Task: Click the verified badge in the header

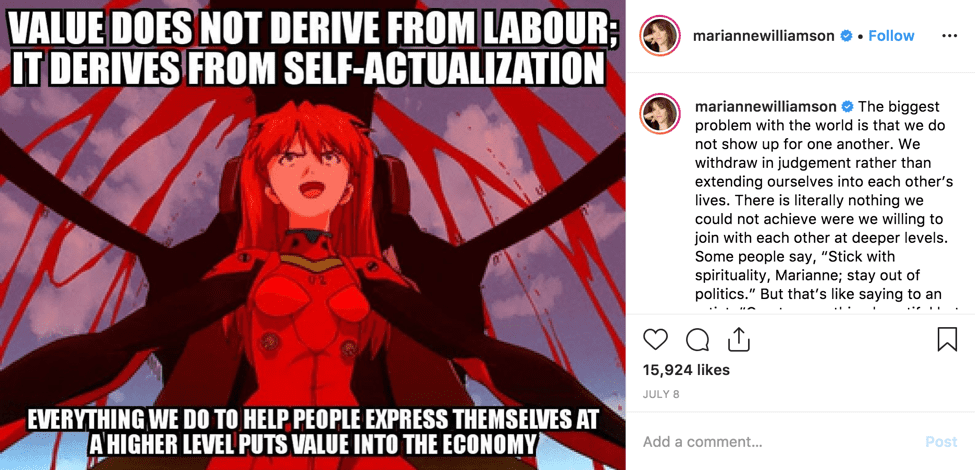Action: 846,36
